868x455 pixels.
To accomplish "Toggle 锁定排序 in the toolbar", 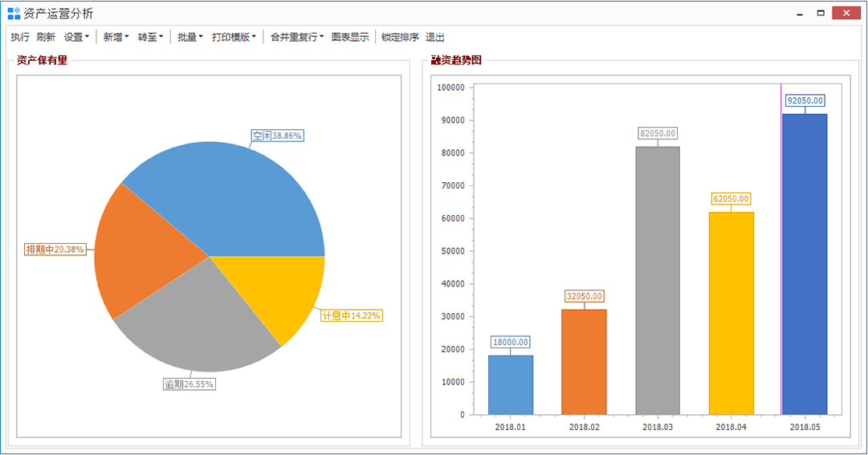I will tap(400, 37).
